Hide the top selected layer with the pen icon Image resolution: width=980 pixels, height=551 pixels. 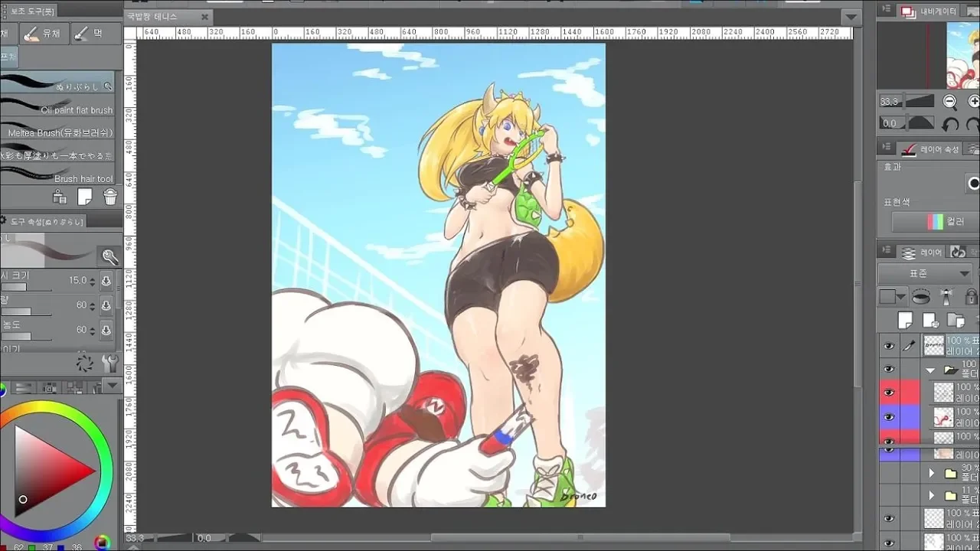pos(889,346)
